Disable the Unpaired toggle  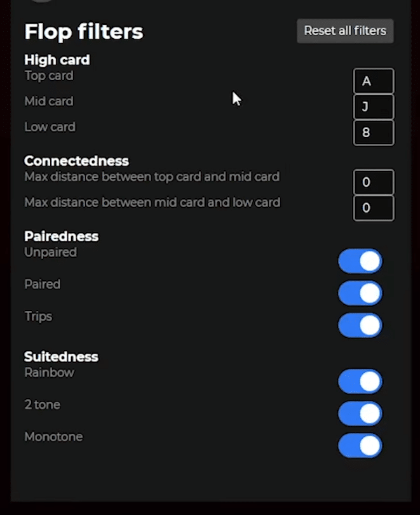[360, 261]
